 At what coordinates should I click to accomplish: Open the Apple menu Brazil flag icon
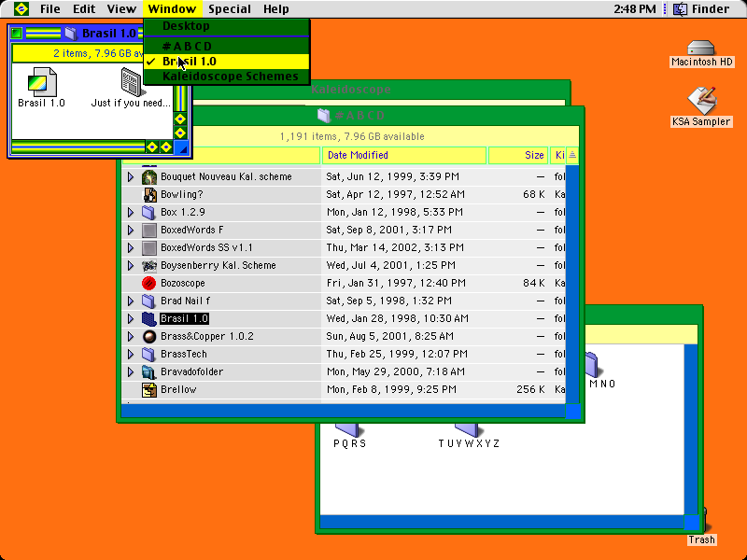tap(21, 8)
